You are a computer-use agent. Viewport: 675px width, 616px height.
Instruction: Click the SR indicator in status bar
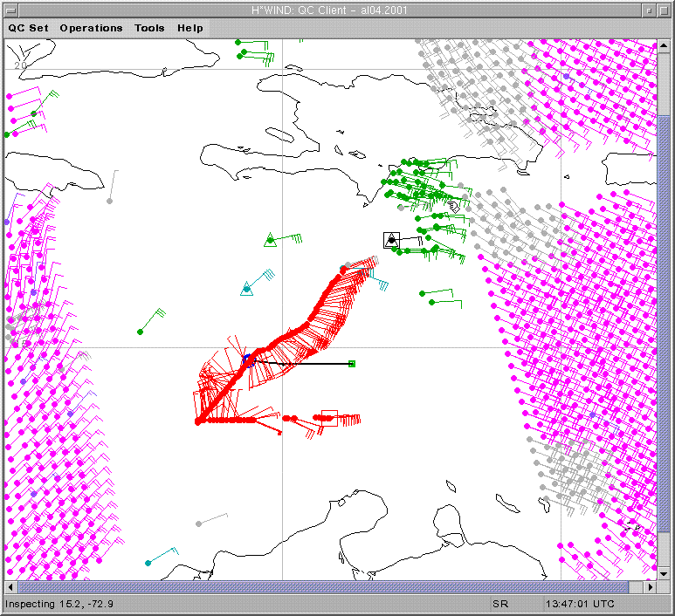pos(500,604)
